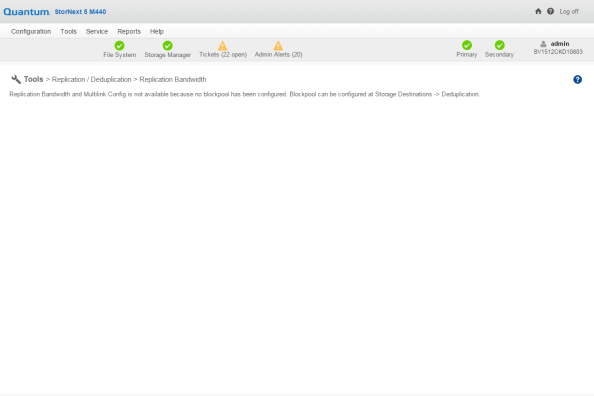Viewport: 594px width, 396px height.
Task: Click the Quantum logo
Action: click(27, 12)
